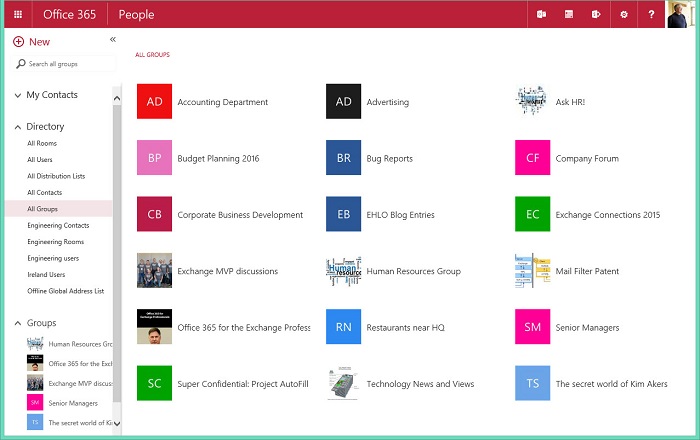The height and width of the screenshot is (440, 700).
Task: Select All Distribution Lists in Directory
Action: (x=56, y=176)
